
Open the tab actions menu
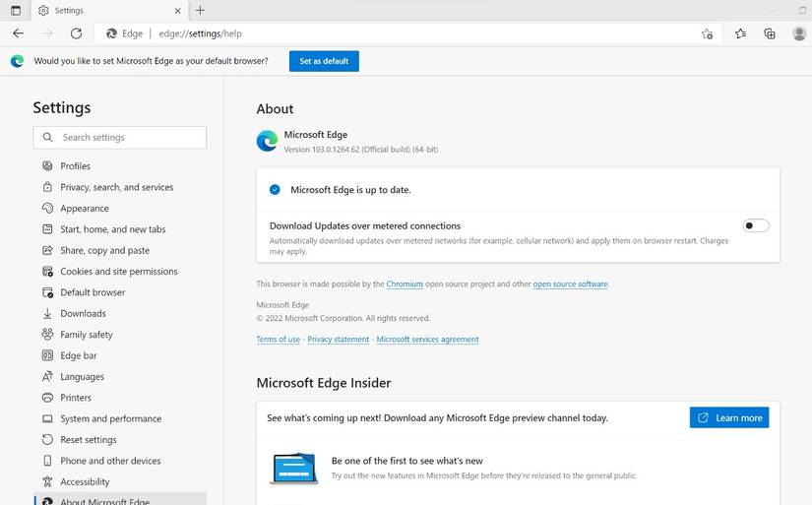point(16,10)
